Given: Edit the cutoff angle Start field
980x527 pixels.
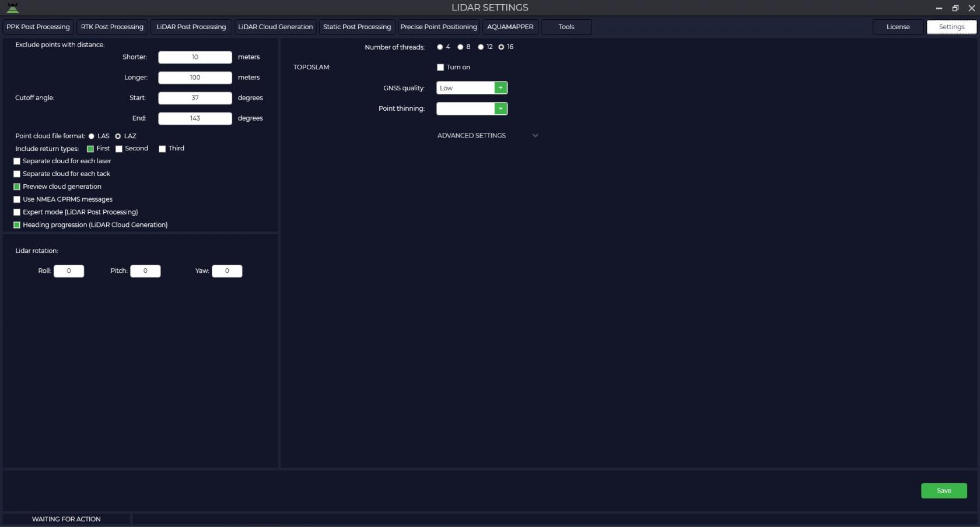Looking at the screenshot, I should point(195,98).
